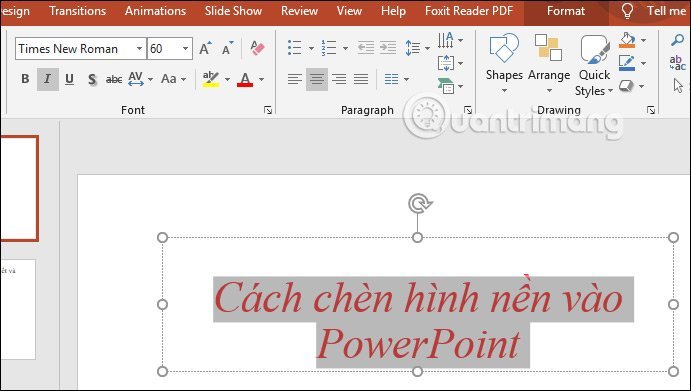Apply yellow text highlight color

[211, 79]
